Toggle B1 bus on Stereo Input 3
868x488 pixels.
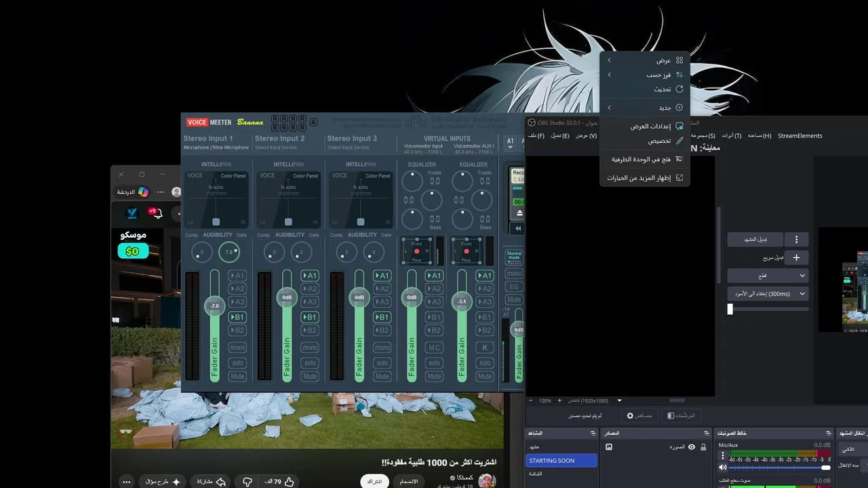coord(382,317)
